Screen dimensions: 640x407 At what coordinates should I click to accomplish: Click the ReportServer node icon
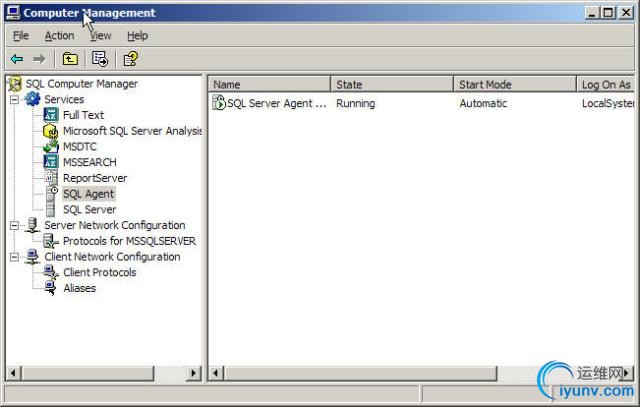pos(51,178)
